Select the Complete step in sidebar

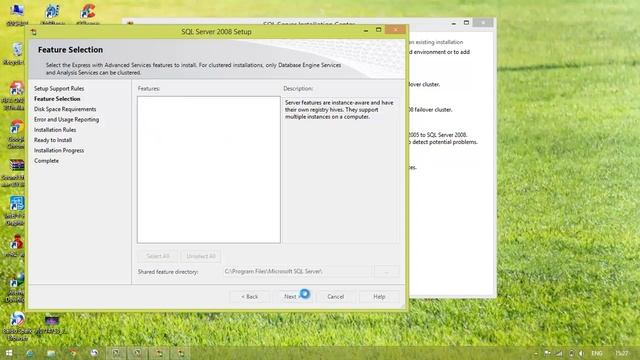(x=46, y=160)
